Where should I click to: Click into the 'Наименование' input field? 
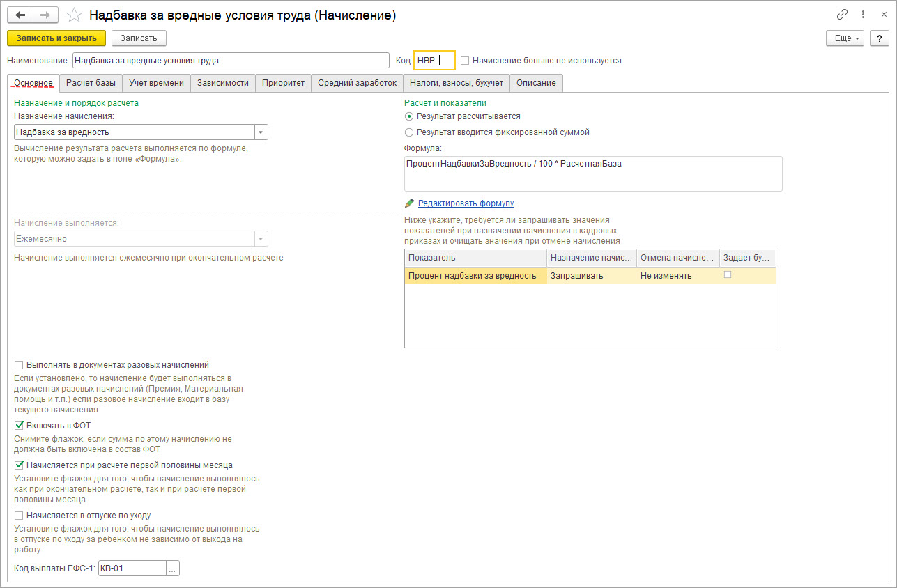pyautogui.click(x=231, y=61)
